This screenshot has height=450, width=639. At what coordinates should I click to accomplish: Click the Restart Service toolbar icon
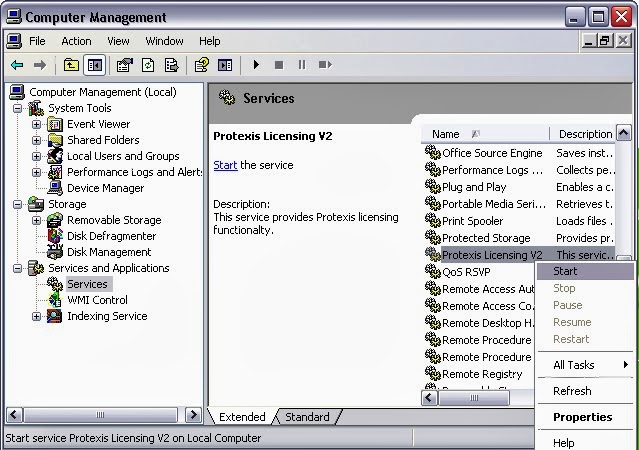point(325,65)
